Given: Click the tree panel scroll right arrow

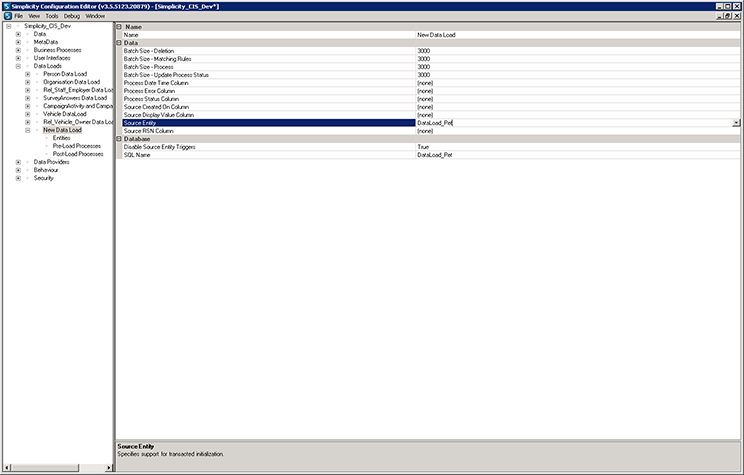Looking at the screenshot, I should coord(109,468).
